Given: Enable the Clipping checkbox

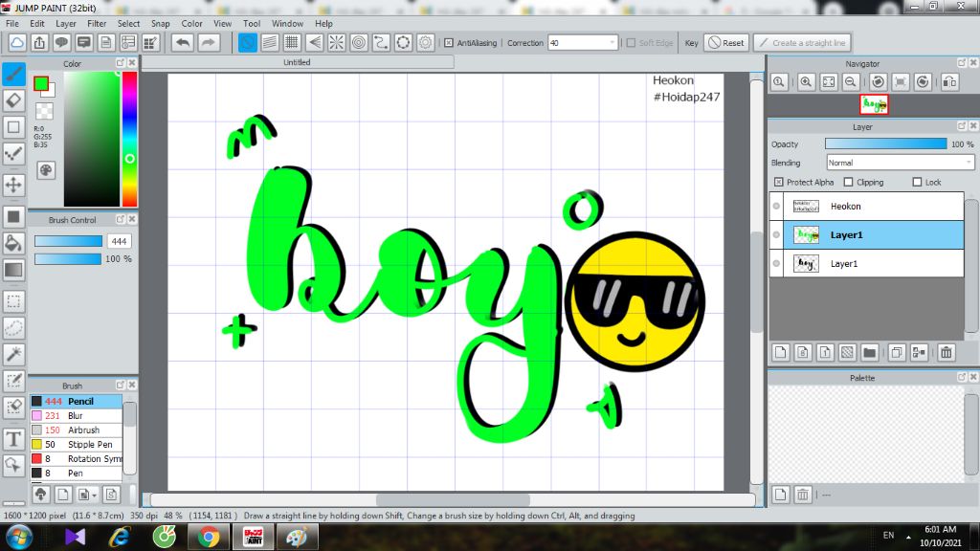Looking at the screenshot, I should [848, 183].
